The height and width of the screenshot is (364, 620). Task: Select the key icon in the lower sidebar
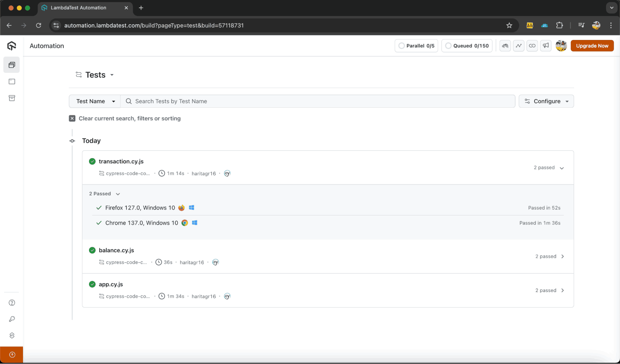pos(12,319)
